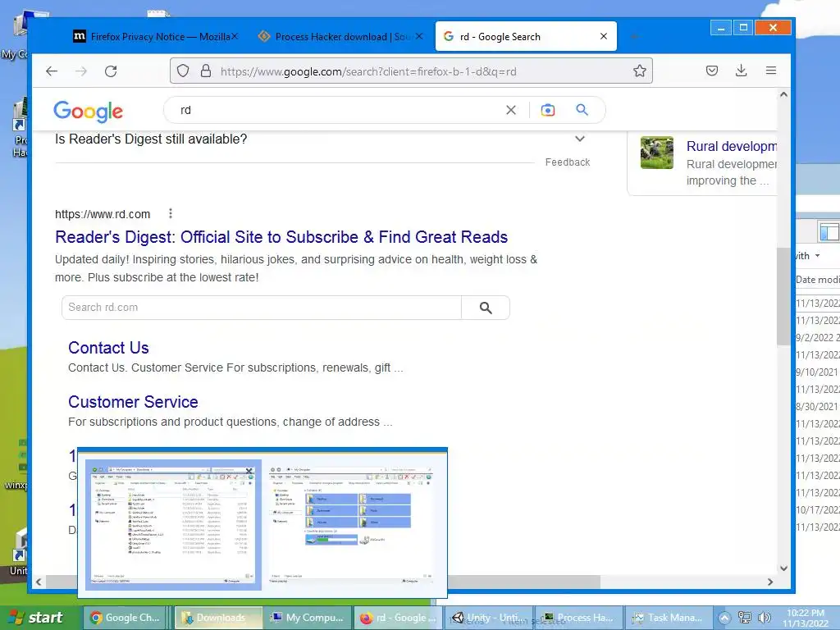Submit the rd.com site search

tap(486, 308)
